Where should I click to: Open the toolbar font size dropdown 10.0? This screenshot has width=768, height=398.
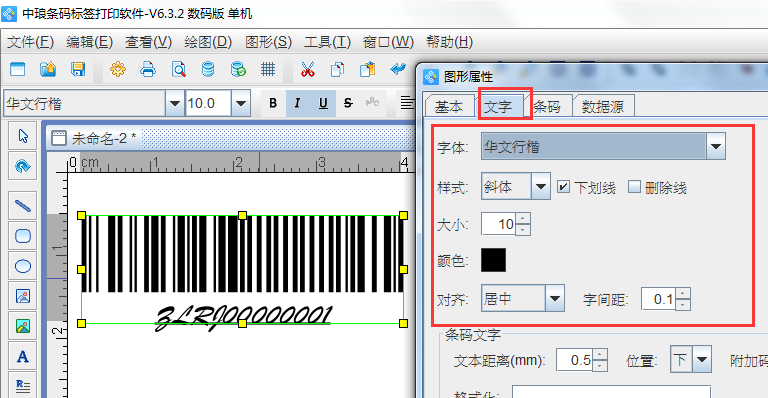click(x=240, y=103)
